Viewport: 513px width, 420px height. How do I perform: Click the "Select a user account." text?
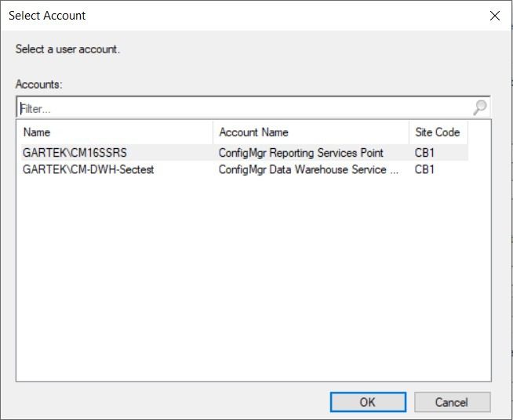tap(67, 49)
